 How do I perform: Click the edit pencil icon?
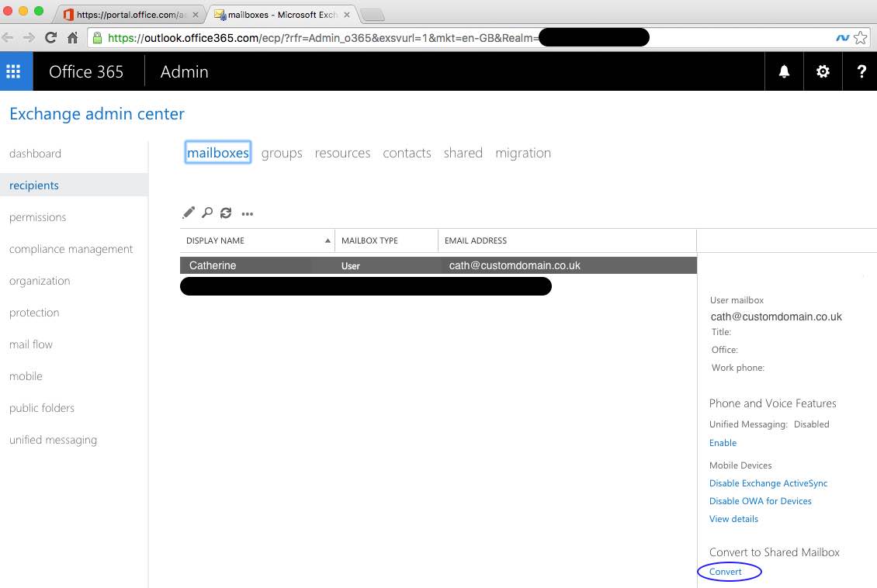coord(189,213)
